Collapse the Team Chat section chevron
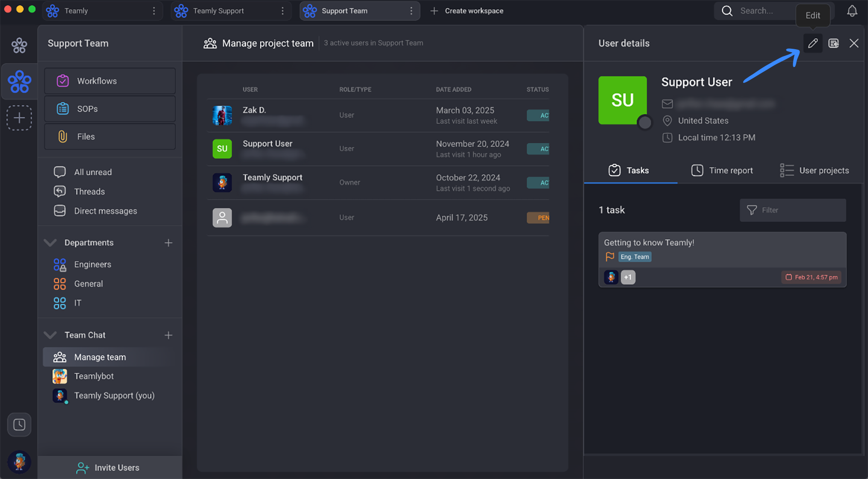 [x=50, y=335]
